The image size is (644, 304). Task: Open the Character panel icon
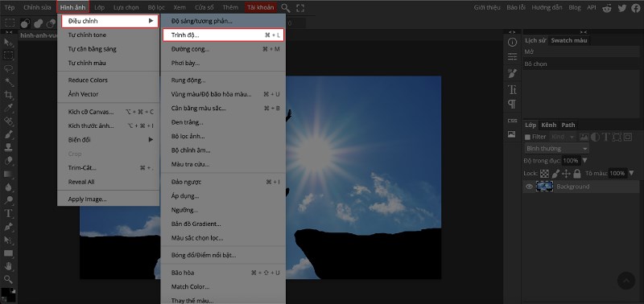point(512,89)
